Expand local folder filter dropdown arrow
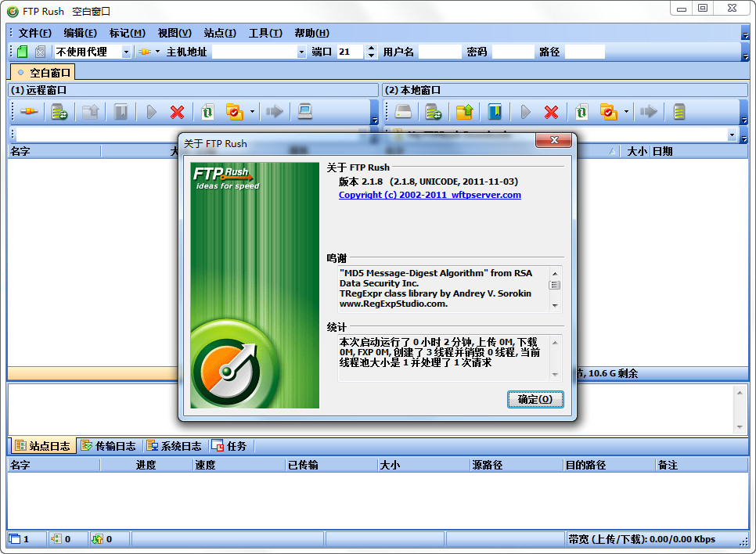 pyautogui.click(x=626, y=112)
